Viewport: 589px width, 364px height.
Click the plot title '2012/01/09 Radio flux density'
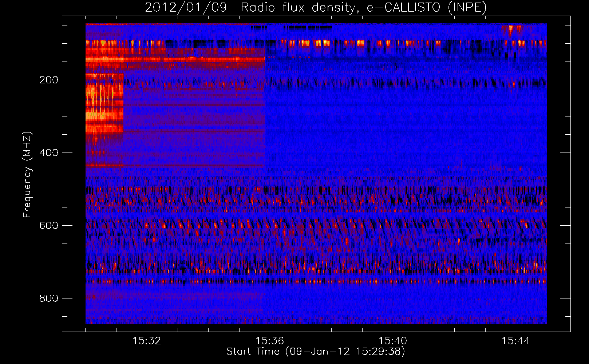(316, 7)
